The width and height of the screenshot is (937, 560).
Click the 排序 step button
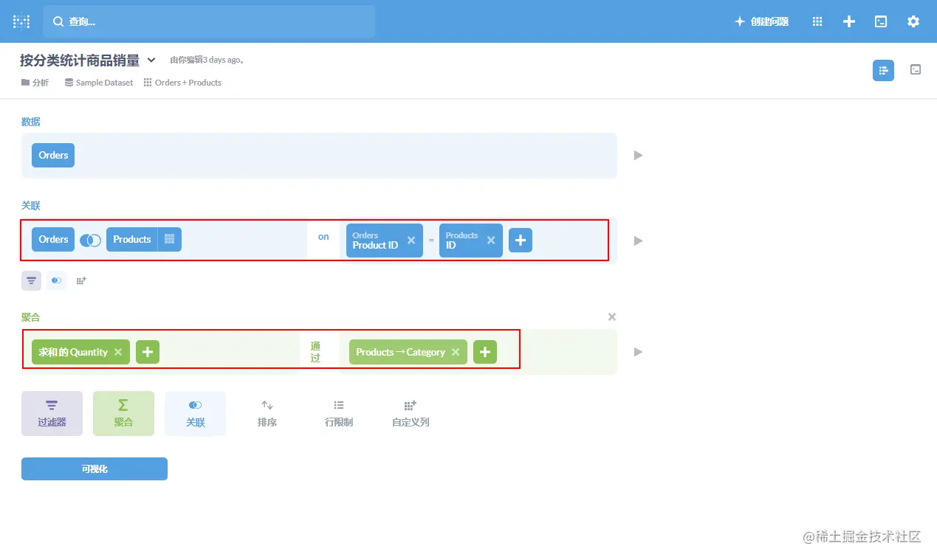267,413
